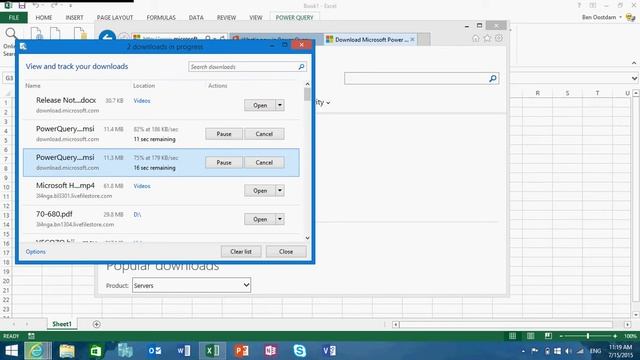Expand the Excel formula bar dropdown arrow

634,78
